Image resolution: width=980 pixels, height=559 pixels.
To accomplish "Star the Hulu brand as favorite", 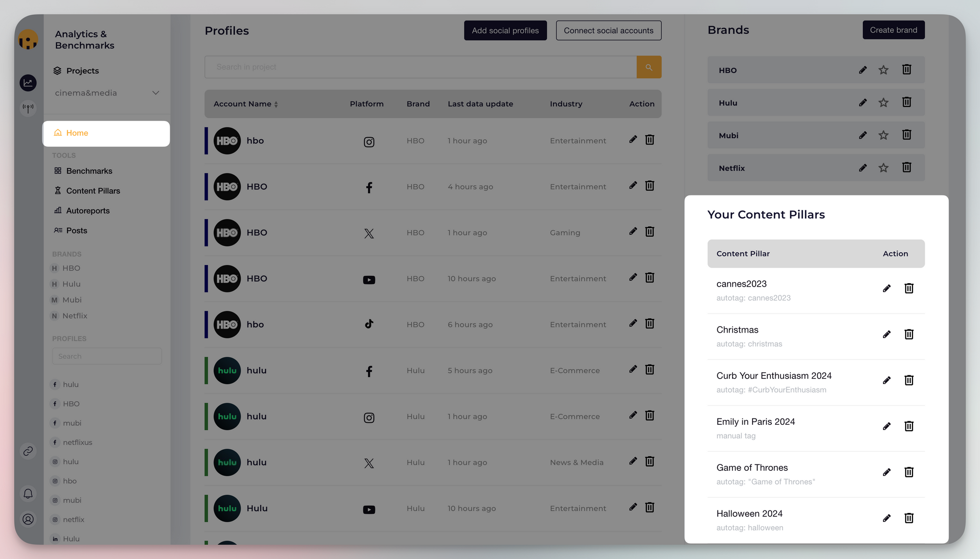I will (883, 102).
